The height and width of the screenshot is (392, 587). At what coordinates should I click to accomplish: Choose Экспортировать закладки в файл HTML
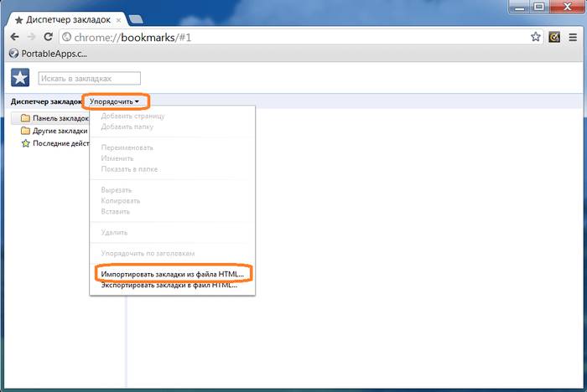pyautogui.click(x=169, y=285)
